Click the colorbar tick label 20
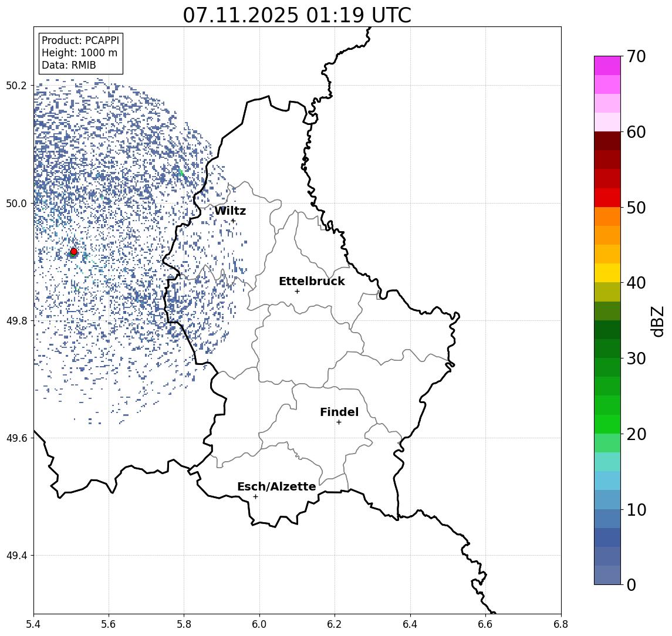 636,434
